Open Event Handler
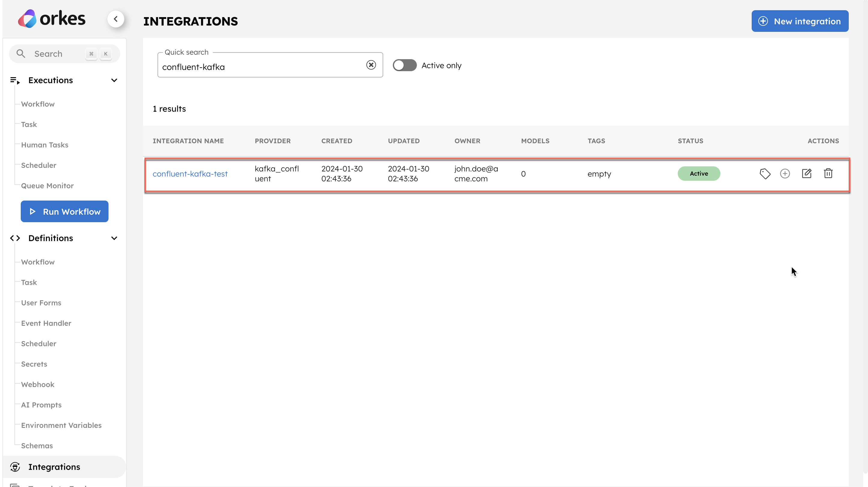 pos(46,323)
